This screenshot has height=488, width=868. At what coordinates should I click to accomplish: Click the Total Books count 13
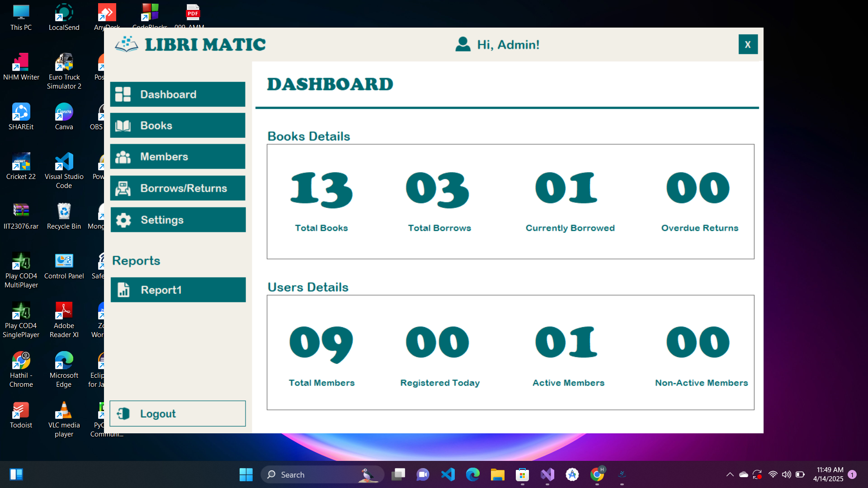point(321,190)
